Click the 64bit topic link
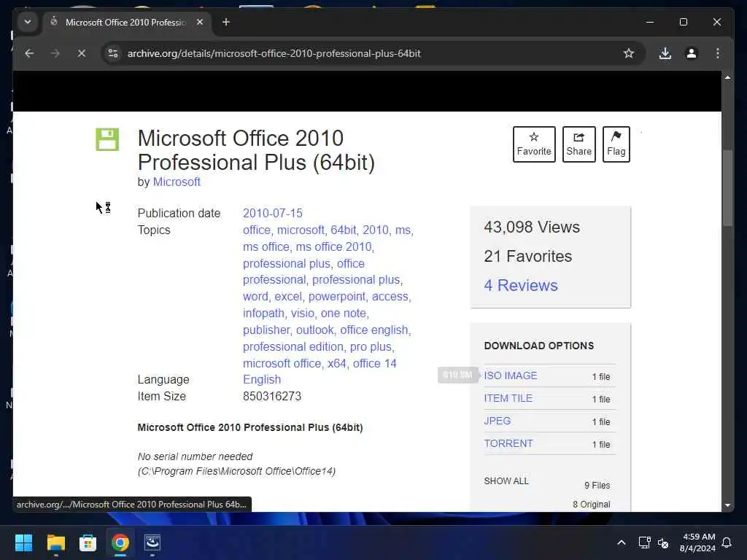Viewport: 747px width, 560px height. 343,230
